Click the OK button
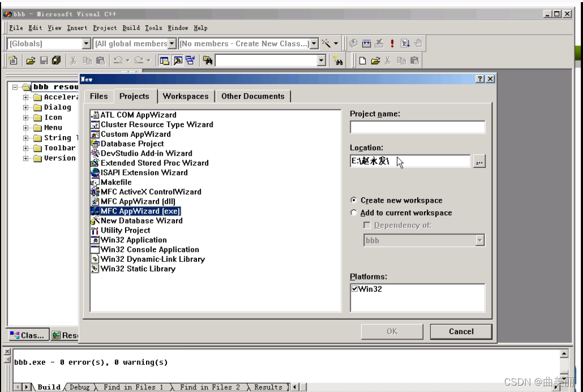 392,331
